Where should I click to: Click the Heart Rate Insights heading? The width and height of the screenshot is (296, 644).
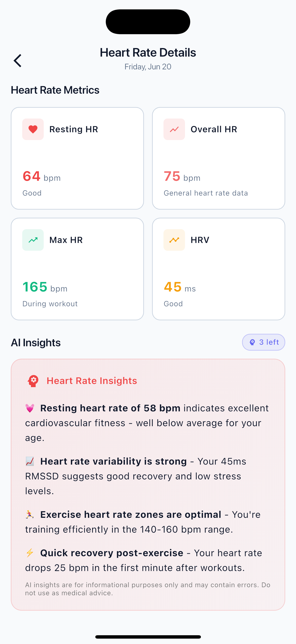(x=92, y=381)
